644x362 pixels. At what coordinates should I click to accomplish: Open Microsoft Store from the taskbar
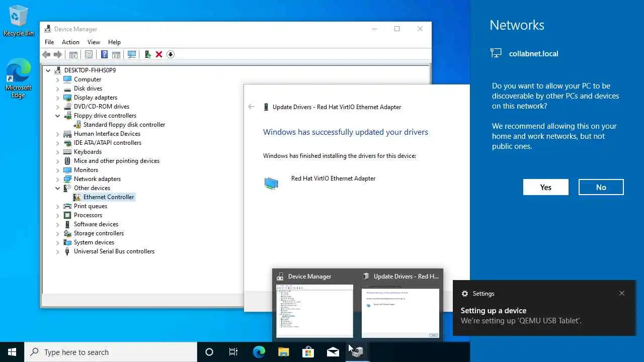pyautogui.click(x=308, y=352)
